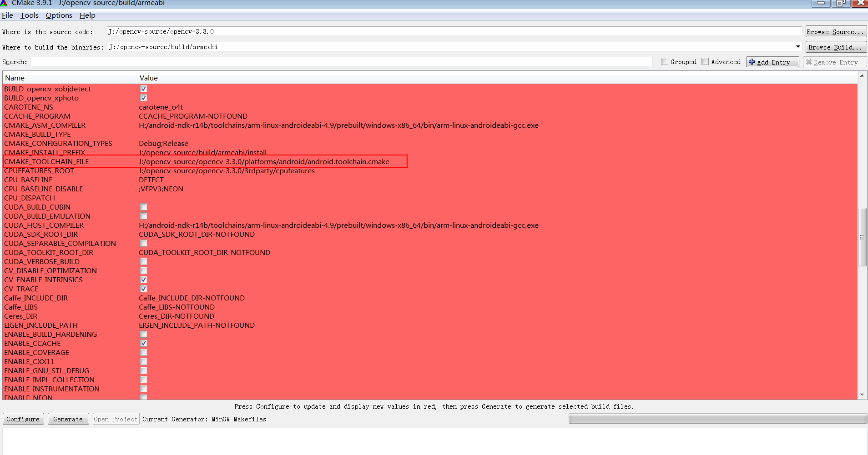Image resolution: width=868 pixels, height=455 pixels.
Task: Click the Value column header
Action: 497,78
